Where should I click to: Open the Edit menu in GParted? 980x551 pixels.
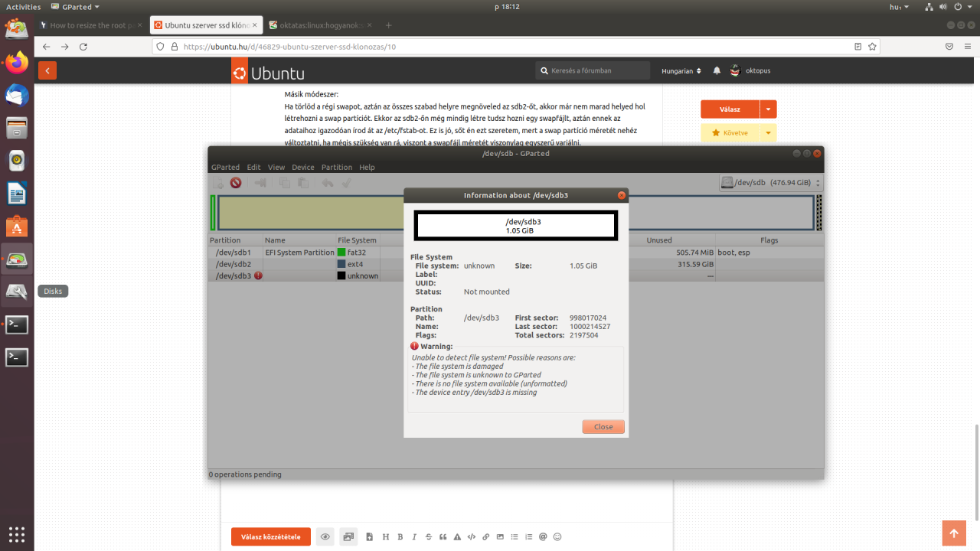pyautogui.click(x=253, y=167)
